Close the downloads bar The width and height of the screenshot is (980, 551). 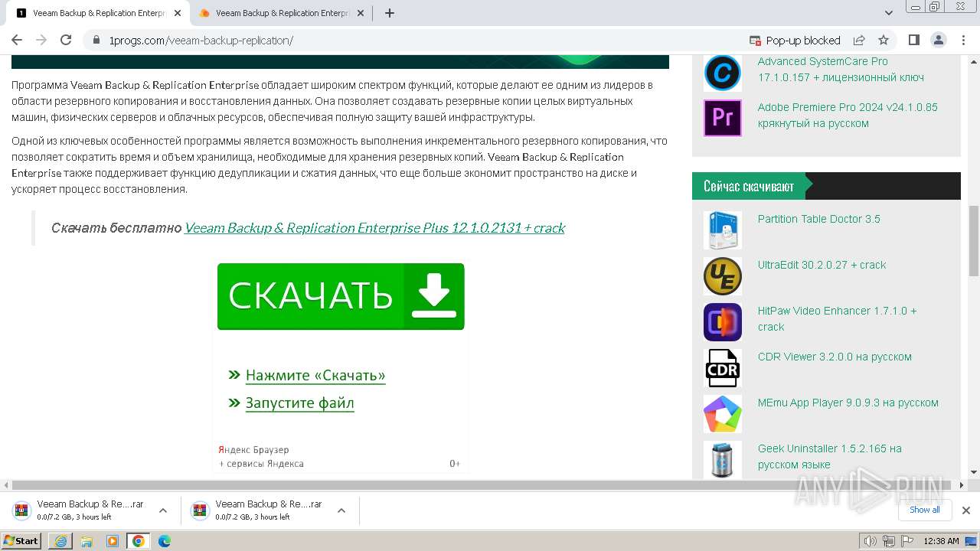tap(966, 510)
